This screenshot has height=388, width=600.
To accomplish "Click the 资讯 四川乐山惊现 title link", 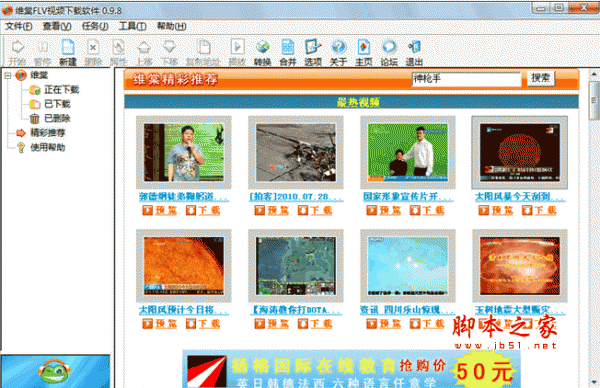I will [408, 310].
